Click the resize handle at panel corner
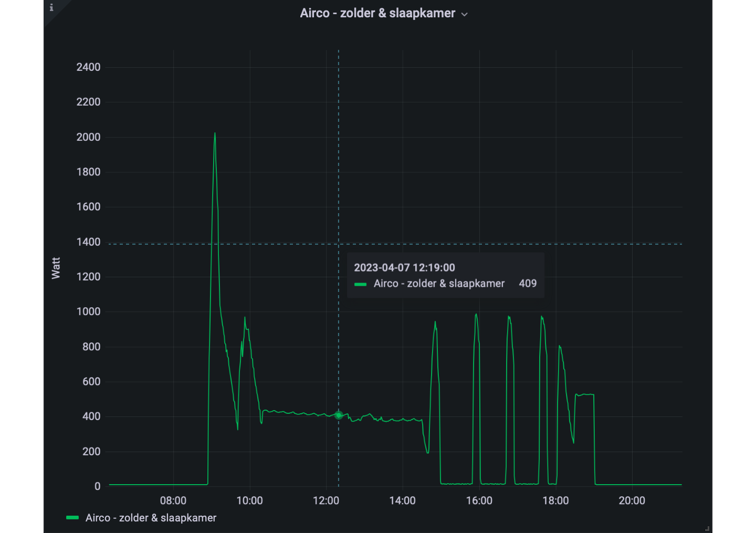The image size is (756, 533). point(708,528)
